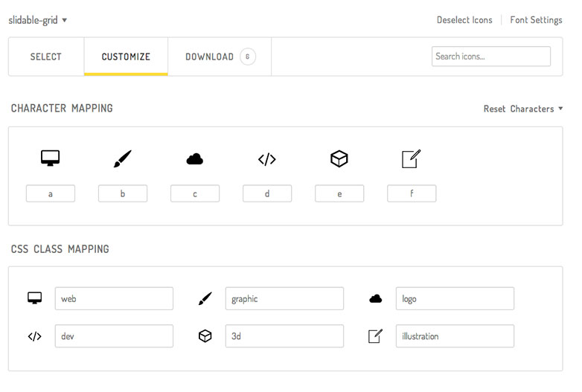Click the cube icon beside the 3d field
Screen dimensions: 582x392
coord(205,336)
